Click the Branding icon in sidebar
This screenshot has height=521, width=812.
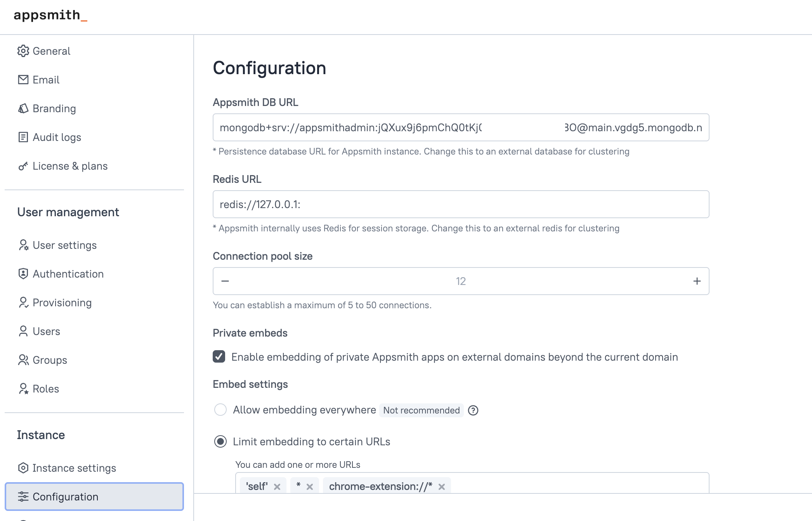23,108
